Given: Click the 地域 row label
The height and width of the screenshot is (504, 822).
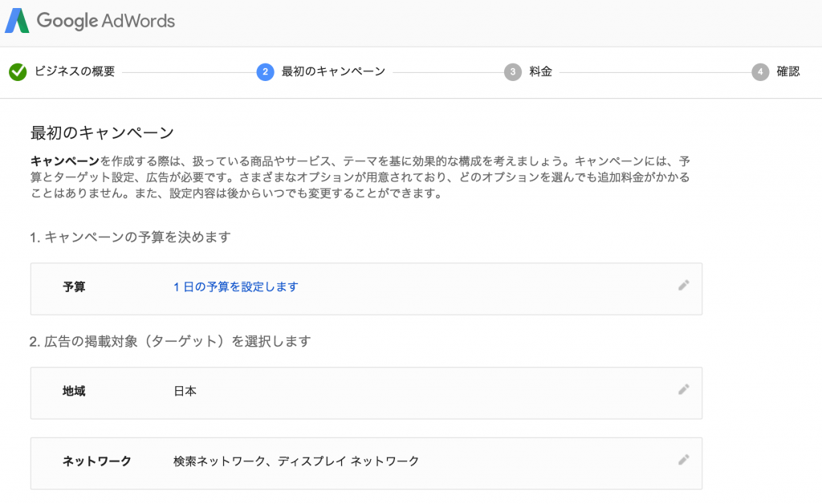Looking at the screenshot, I should [x=74, y=391].
